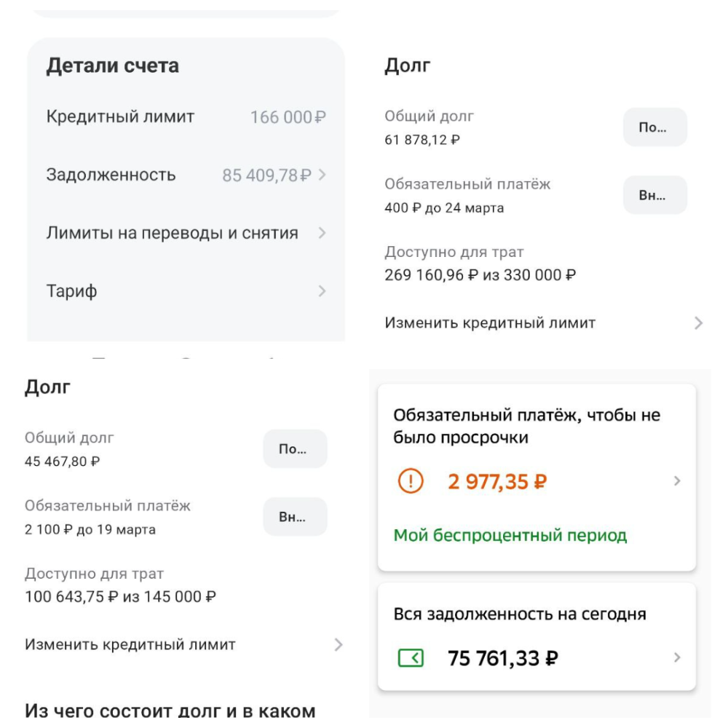Open the chevron on the Тариф row
Screen dimensions: 728x728
323,292
